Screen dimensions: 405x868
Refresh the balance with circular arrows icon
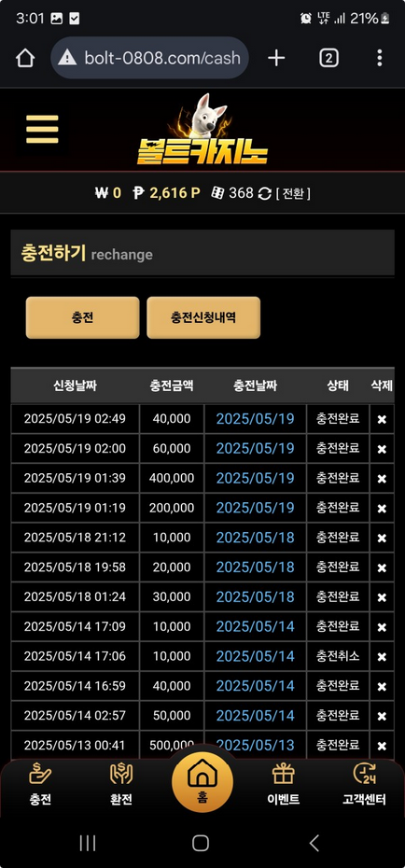(x=265, y=193)
